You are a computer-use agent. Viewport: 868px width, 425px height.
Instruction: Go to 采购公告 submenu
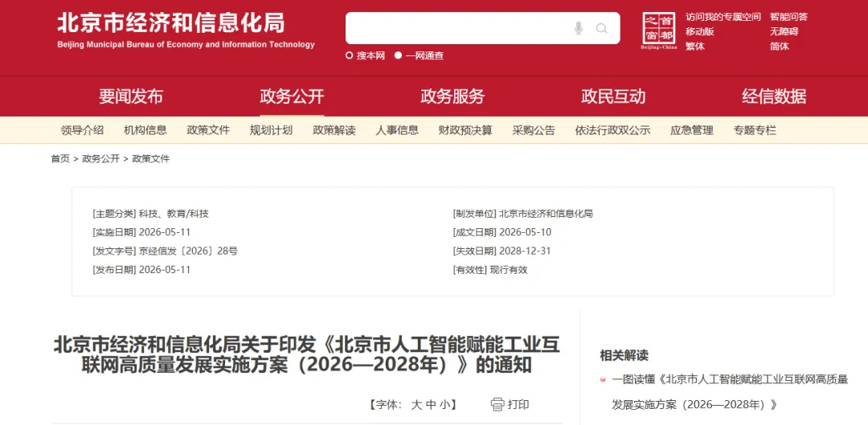pos(533,131)
